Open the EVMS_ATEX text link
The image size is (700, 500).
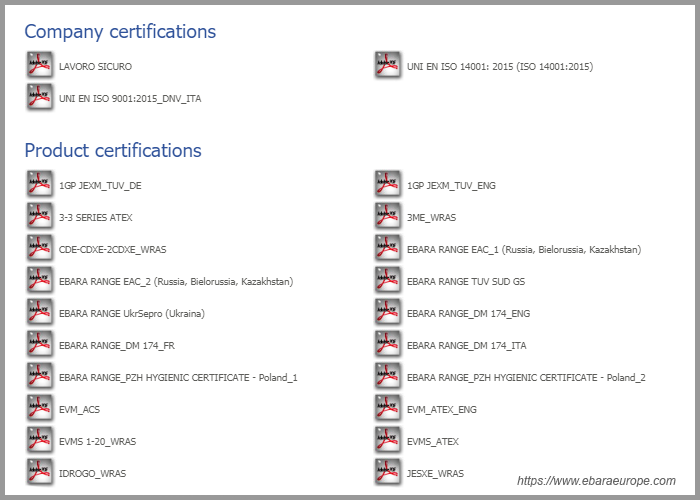pos(433,442)
